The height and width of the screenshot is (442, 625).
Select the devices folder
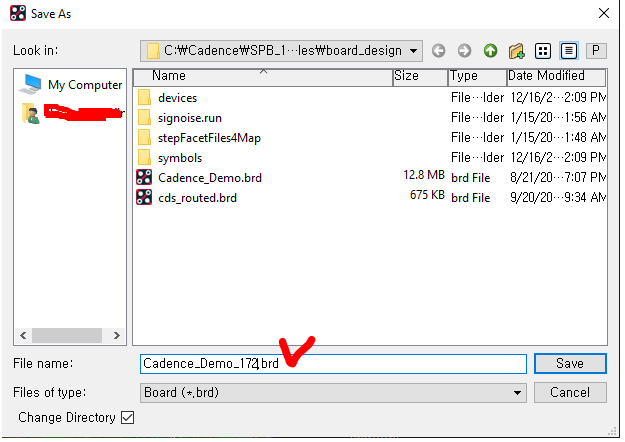pyautogui.click(x=177, y=98)
